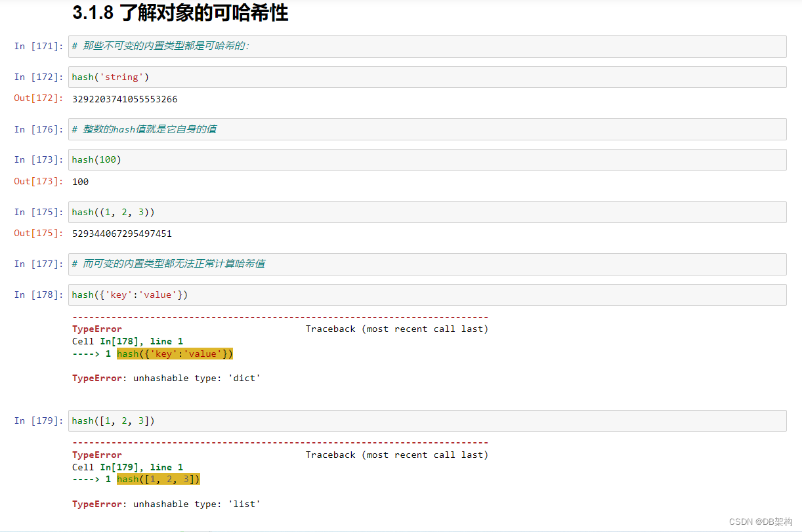Click error text unhashable type: 'list'

(197, 504)
